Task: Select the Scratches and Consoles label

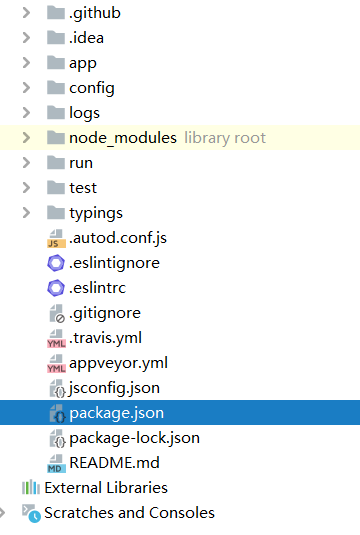Action: coord(129,513)
